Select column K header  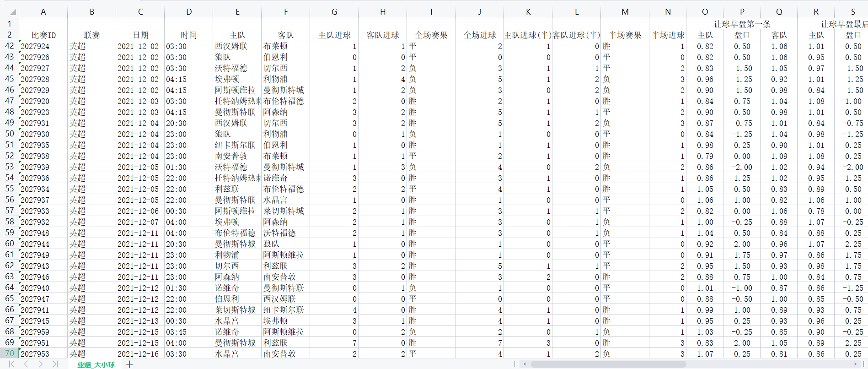(528, 12)
